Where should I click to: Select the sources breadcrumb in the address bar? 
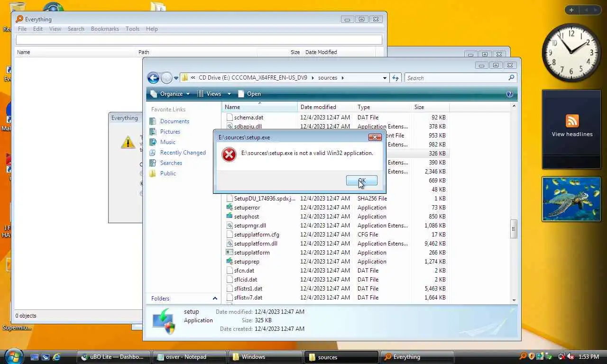(x=328, y=78)
